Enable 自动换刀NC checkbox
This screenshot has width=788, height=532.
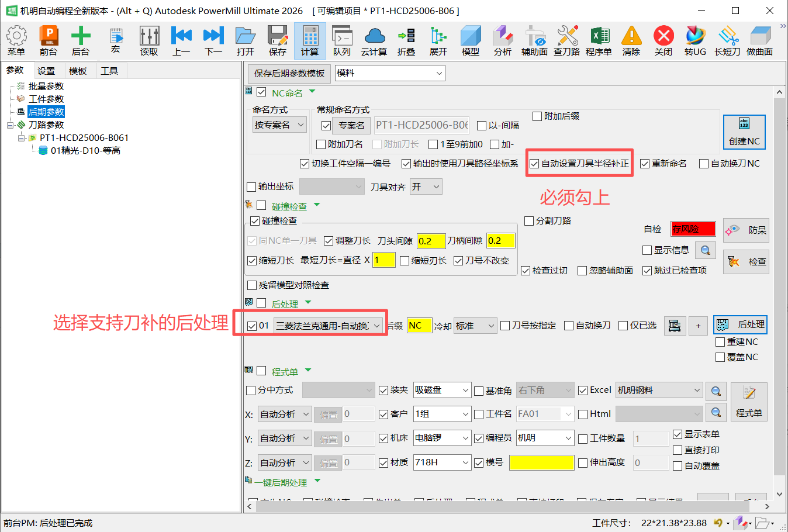coord(704,164)
